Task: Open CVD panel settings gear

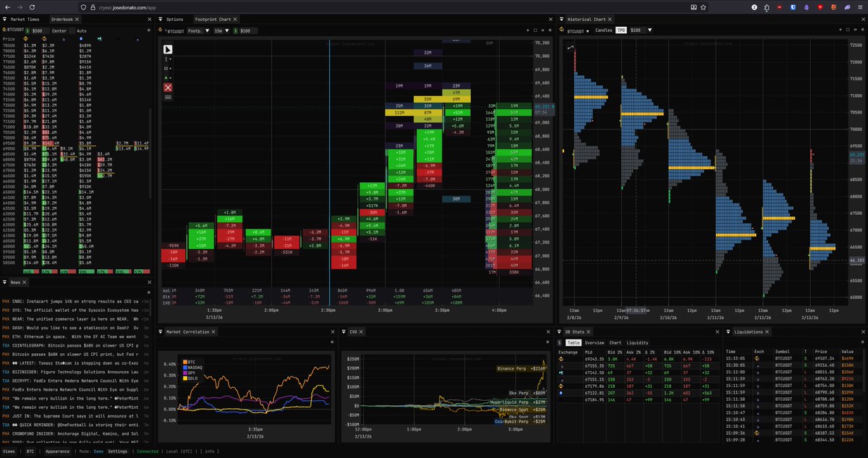Action: coord(548,342)
